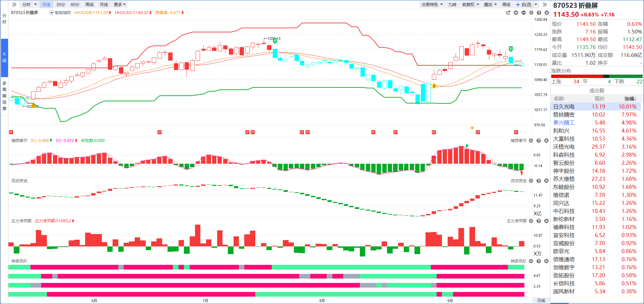Screen dimensions: 644x304
Task: Click the first red 好 marker under chart
Action: click(11, 132)
